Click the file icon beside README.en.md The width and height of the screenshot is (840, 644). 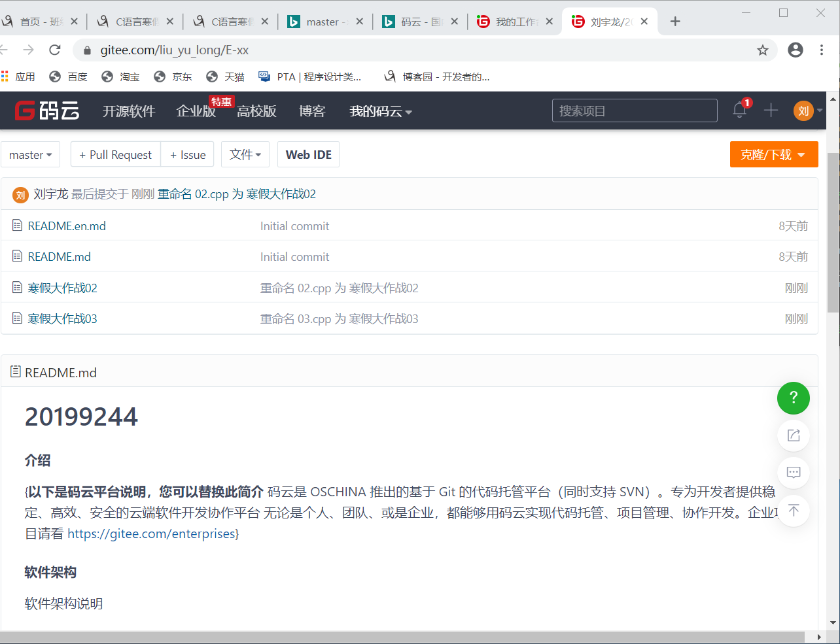pos(18,226)
